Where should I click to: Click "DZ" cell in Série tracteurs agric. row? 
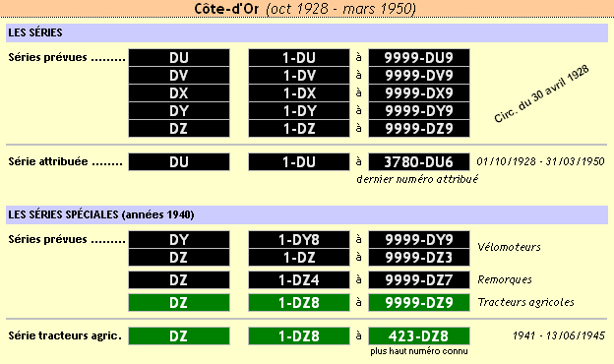point(179,335)
